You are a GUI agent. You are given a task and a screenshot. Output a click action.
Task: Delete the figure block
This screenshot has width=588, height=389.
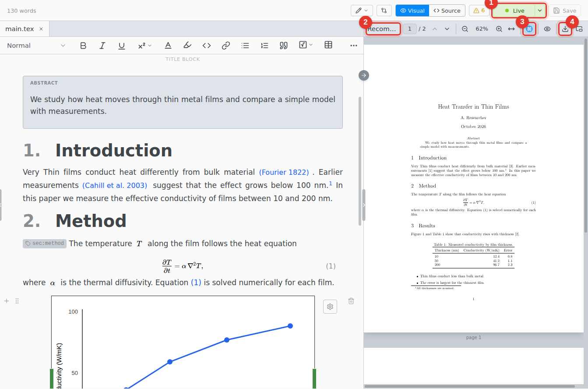[x=351, y=301]
